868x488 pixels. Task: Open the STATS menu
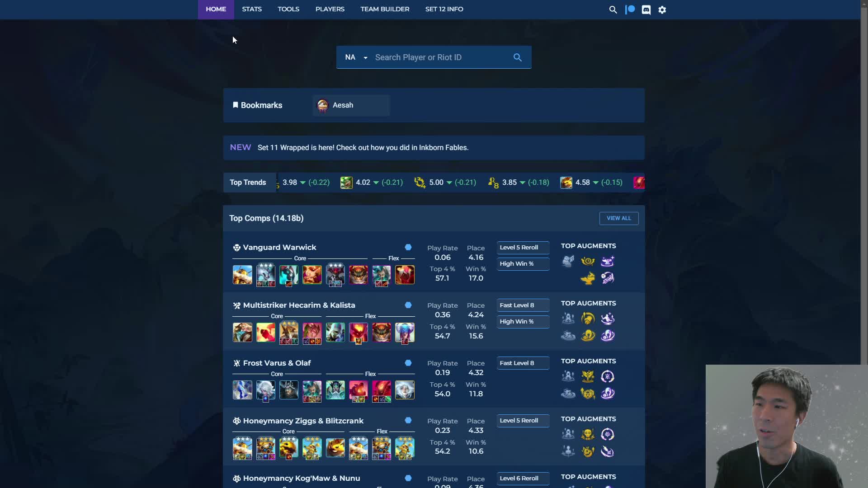click(252, 9)
